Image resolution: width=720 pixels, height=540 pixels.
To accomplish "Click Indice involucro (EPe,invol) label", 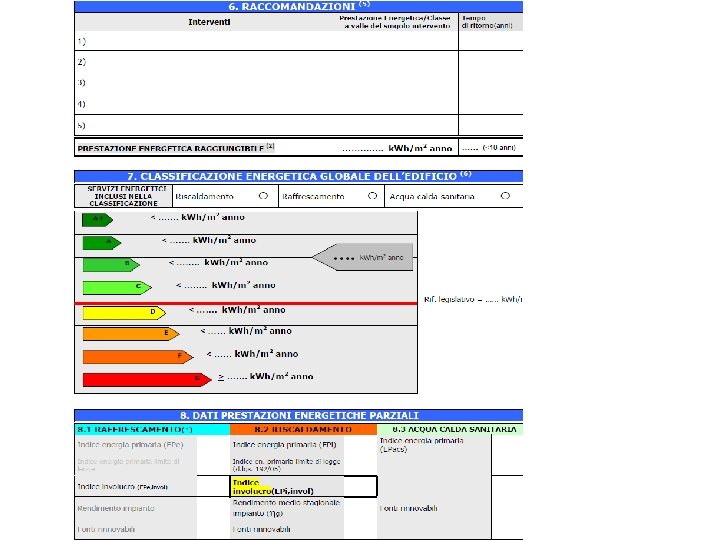I will pyautogui.click(x=123, y=486).
